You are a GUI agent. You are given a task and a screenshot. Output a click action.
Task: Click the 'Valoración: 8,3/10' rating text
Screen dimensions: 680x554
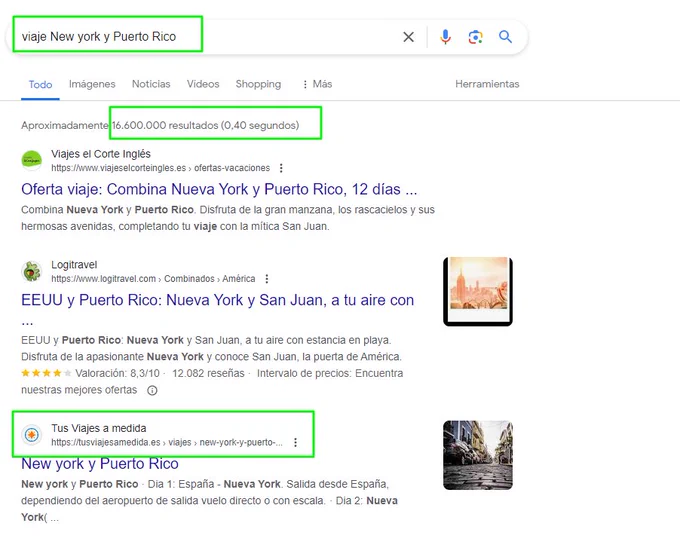(x=118, y=374)
